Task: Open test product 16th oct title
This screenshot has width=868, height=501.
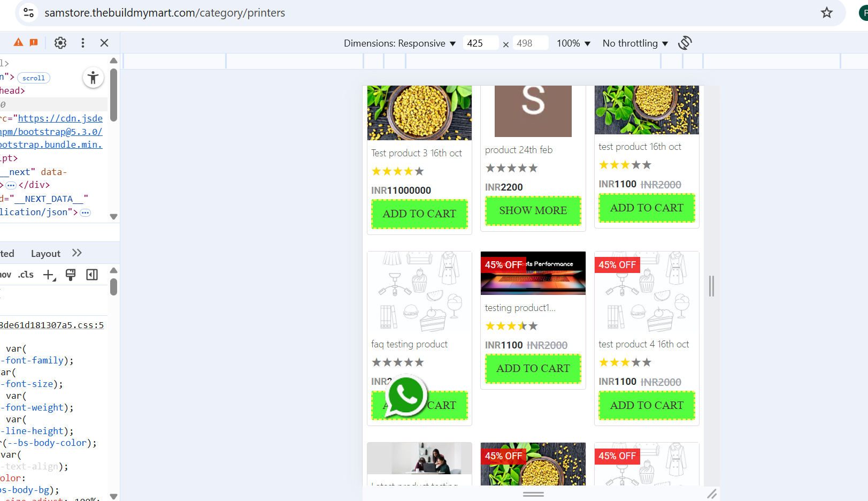Action: (640, 147)
